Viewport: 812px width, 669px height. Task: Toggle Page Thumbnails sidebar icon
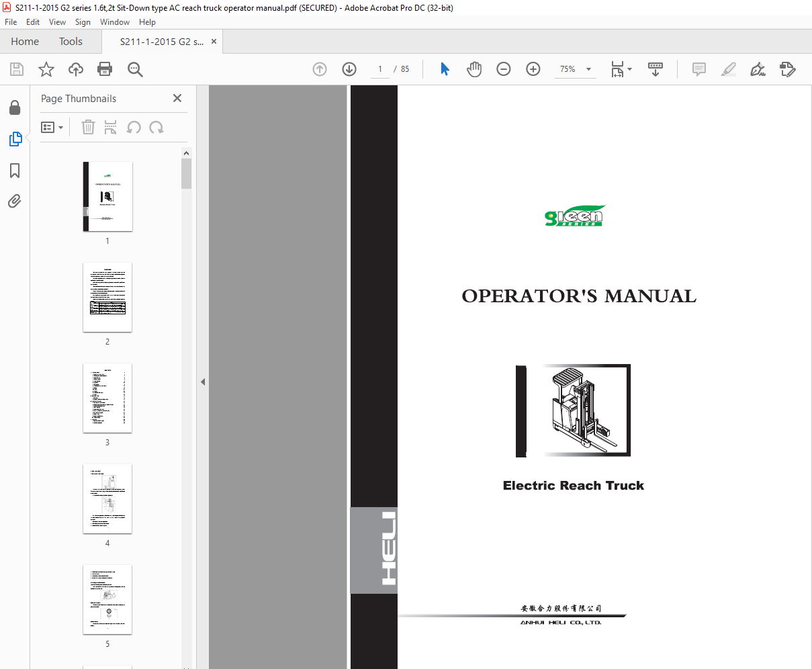coord(15,139)
